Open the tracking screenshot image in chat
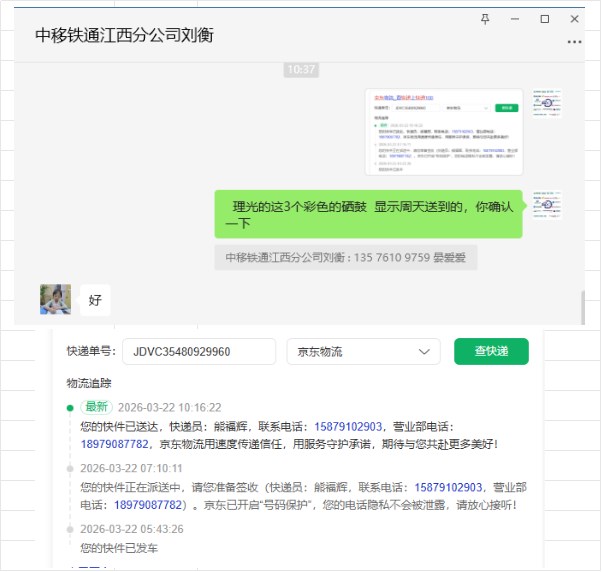This screenshot has width=602, height=572. coord(443,131)
